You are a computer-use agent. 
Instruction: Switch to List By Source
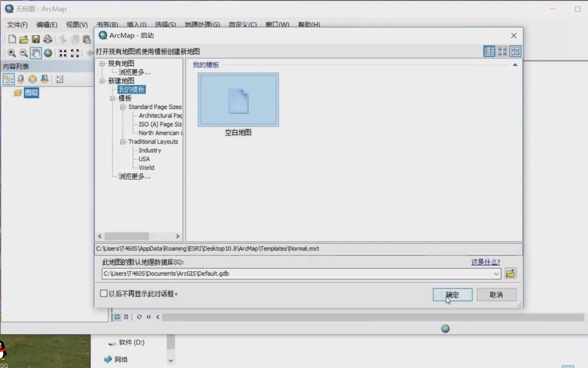21,79
